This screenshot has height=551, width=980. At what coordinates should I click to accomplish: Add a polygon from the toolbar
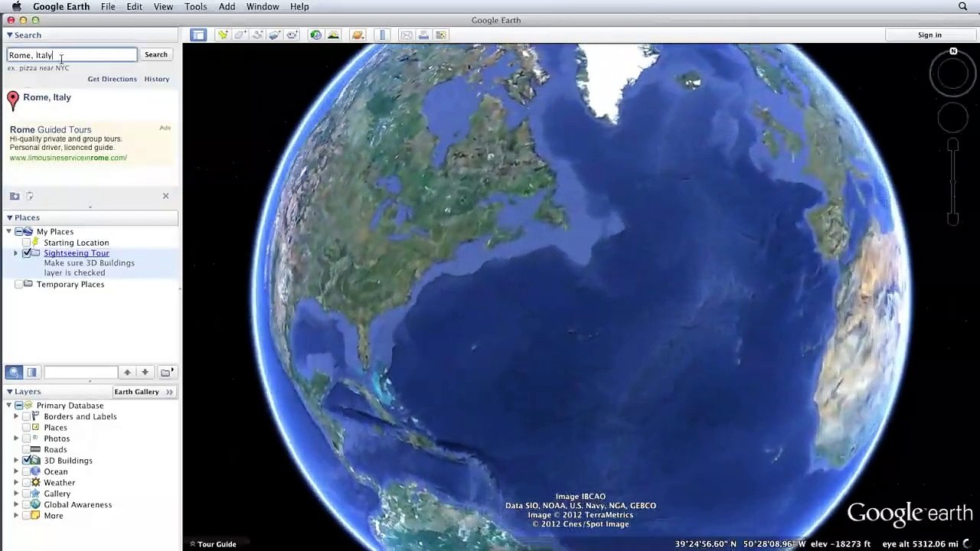coord(240,35)
